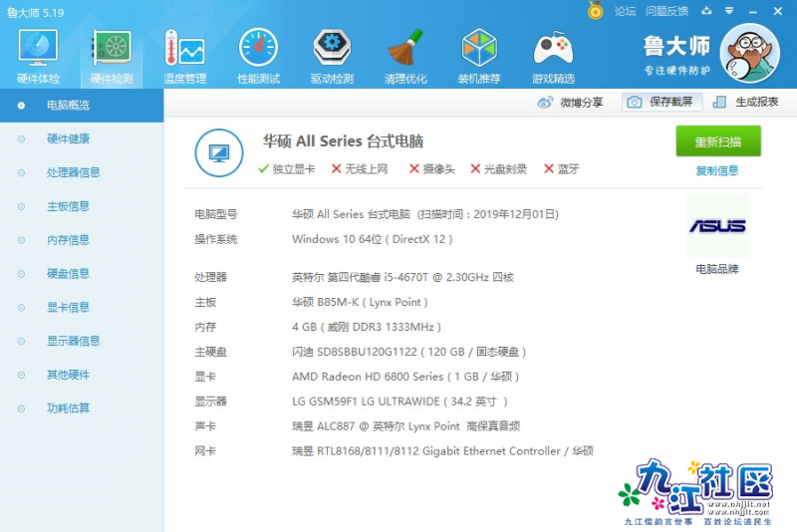
Task: Click the green 重新扫描 rescan button
Action: (x=718, y=141)
